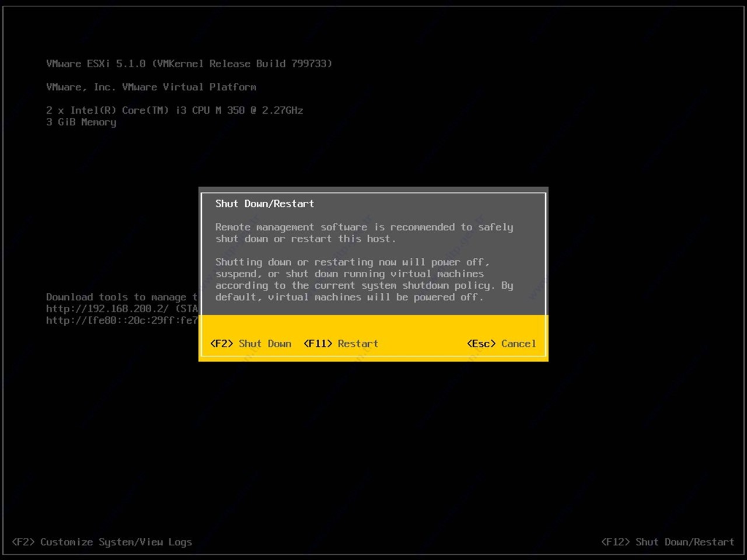Viewport: 747px width, 560px height.
Task: Select F2 Customize System/View Logs
Action: (x=102, y=542)
